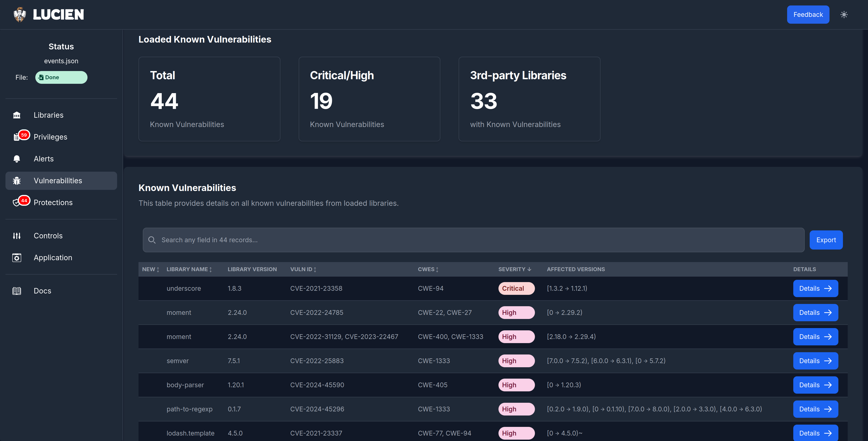The height and width of the screenshot is (441, 868).
Task: Click the Lucien logo in the header
Action: click(x=49, y=15)
